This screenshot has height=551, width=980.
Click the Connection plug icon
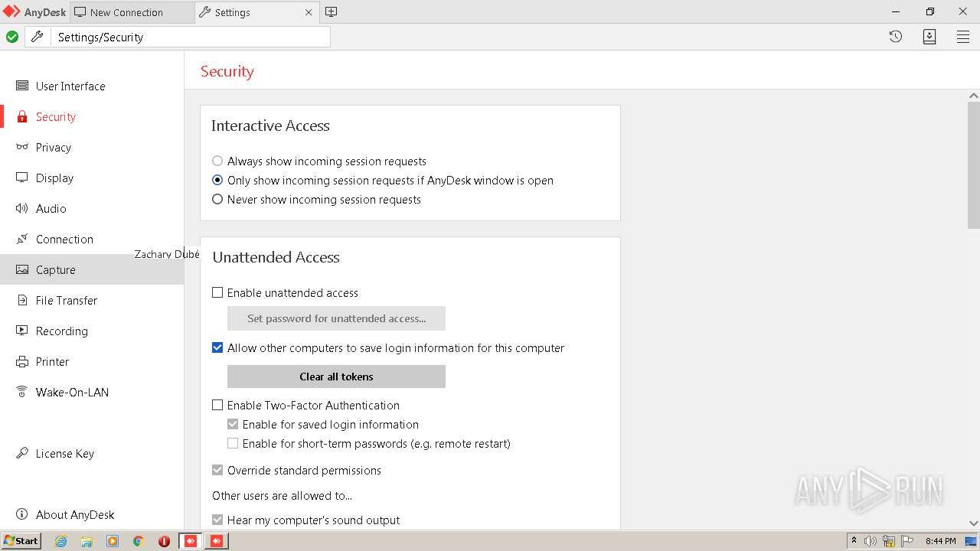coord(22,239)
